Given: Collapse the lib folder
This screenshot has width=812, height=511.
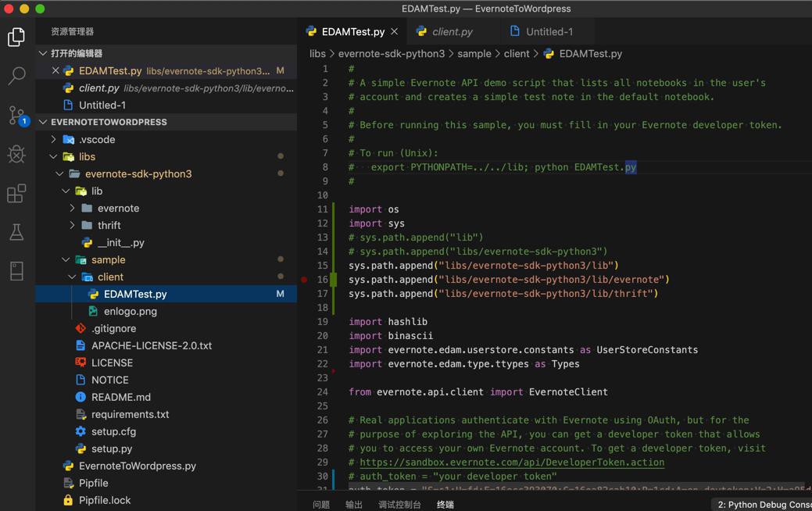Looking at the screenshot, I should point(65,191).
